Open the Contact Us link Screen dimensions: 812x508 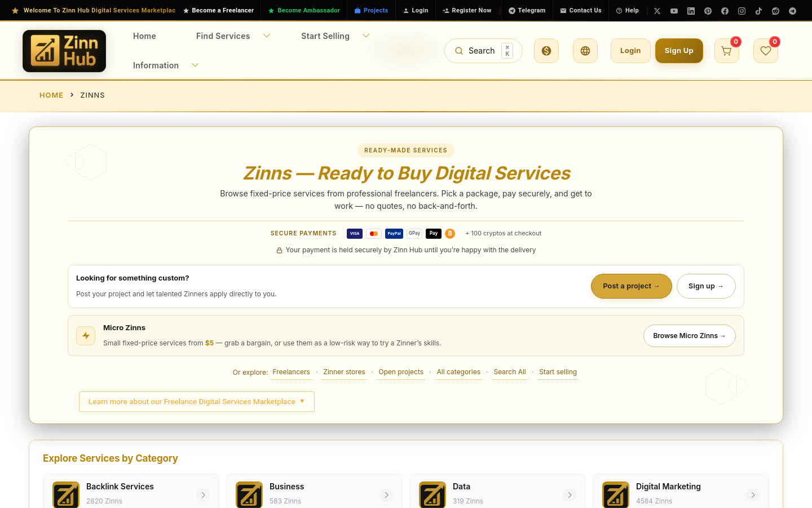pyautogui.click(x=581, y=10)
